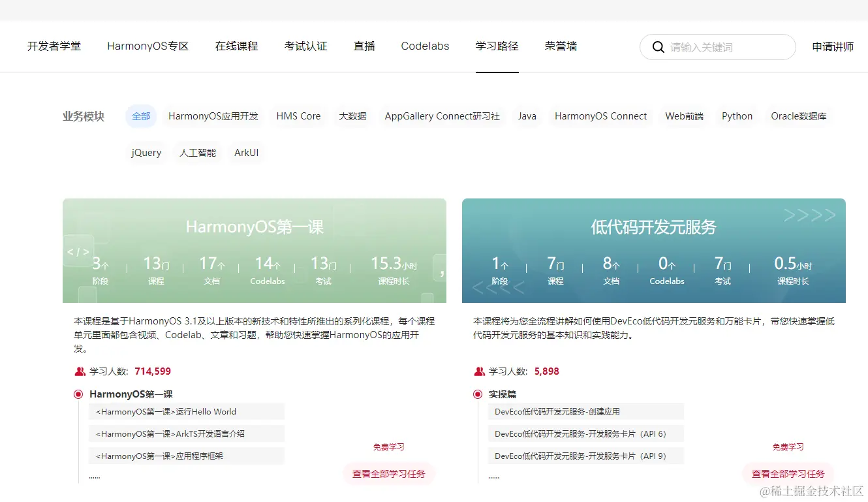Click the code bracket icon on HarmonyOS card
Viewport: 868px width, 502px height.
[x=78, y=251]
